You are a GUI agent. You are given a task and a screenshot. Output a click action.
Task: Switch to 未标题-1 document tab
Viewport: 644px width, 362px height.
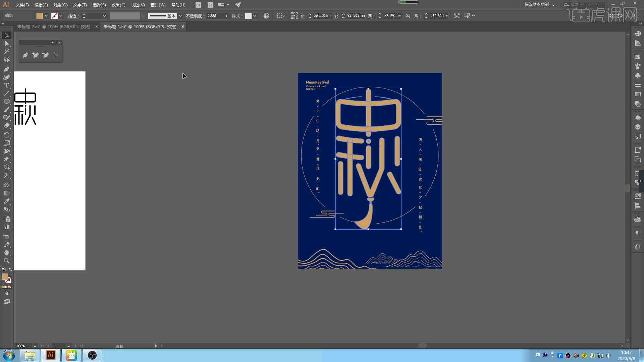point(140,26)
